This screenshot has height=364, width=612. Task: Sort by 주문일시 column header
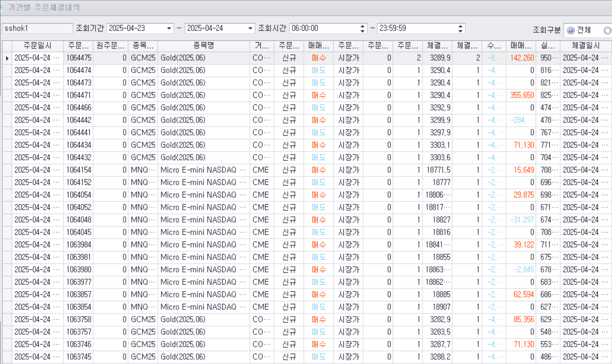pyautogui.click(x=38, y=46)
